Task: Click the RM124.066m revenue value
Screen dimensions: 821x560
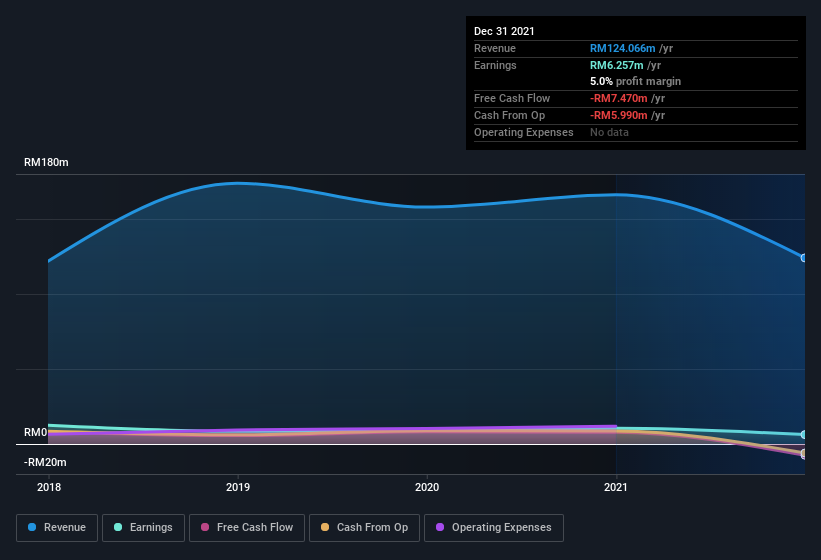Action: pyautogui.click(x=623, y=48)
